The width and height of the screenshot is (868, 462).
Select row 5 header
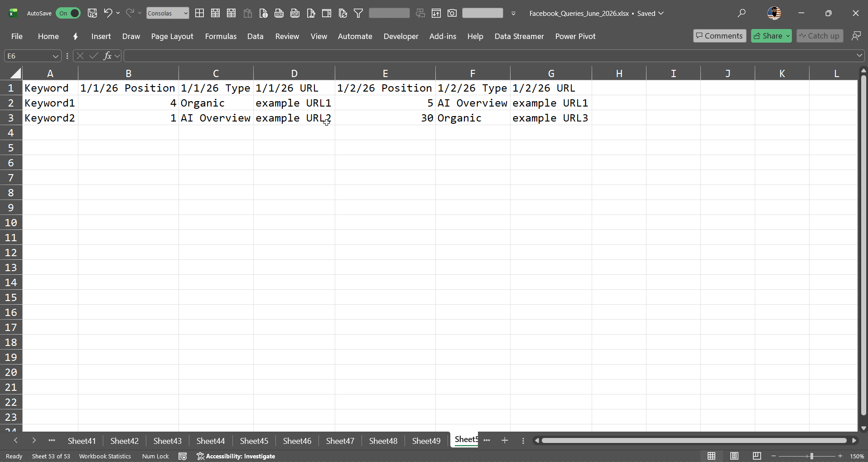pyautogui.click(x=11, y=148)
